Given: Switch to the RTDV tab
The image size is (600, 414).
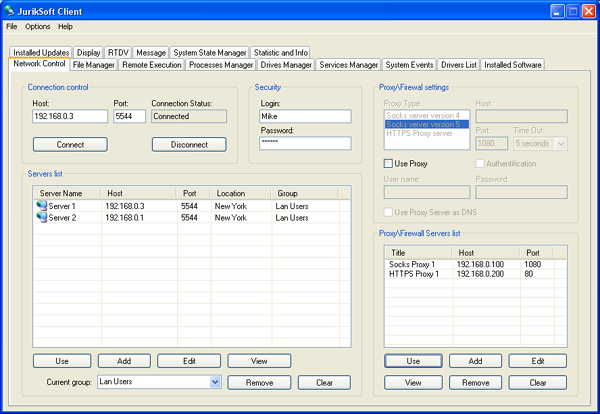Looking at the screenshot, I should tap(118, 52).
